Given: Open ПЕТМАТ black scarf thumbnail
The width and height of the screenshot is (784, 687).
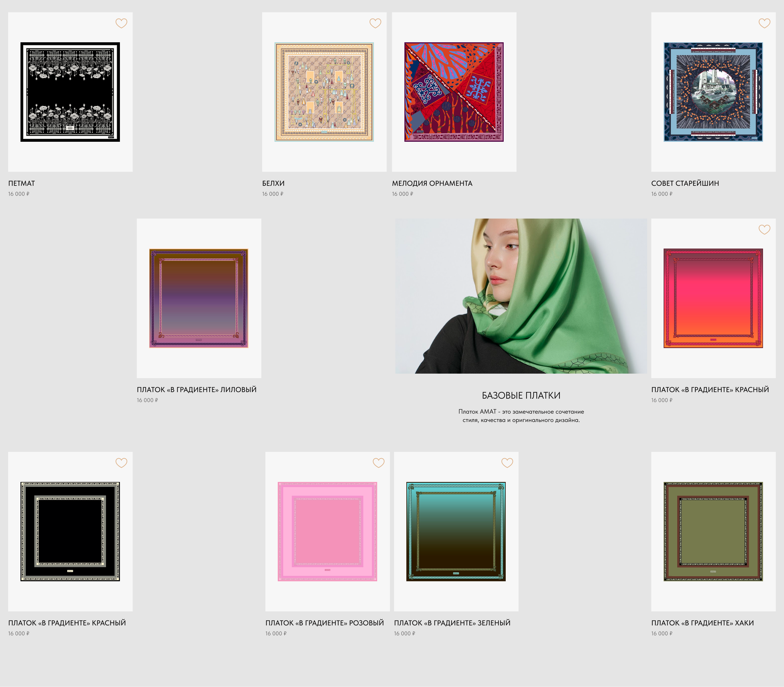Looking at the screenshot, I should click(x=70, y=92).
